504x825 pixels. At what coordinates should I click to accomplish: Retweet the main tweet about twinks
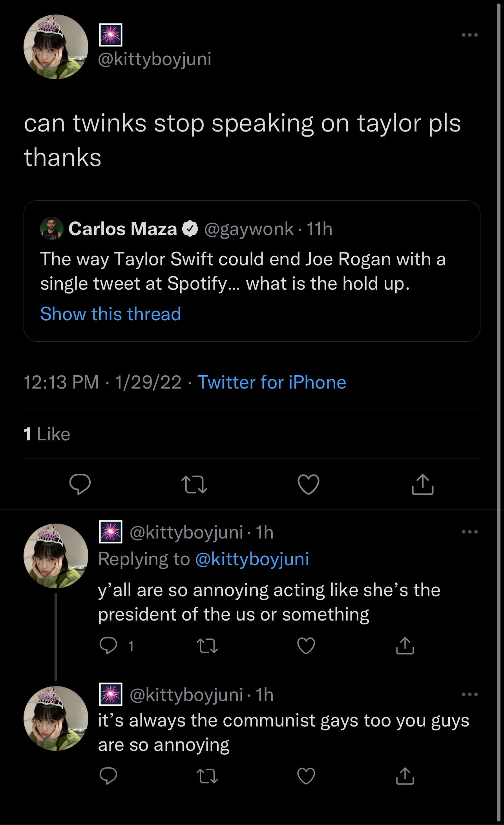point(194,484)
